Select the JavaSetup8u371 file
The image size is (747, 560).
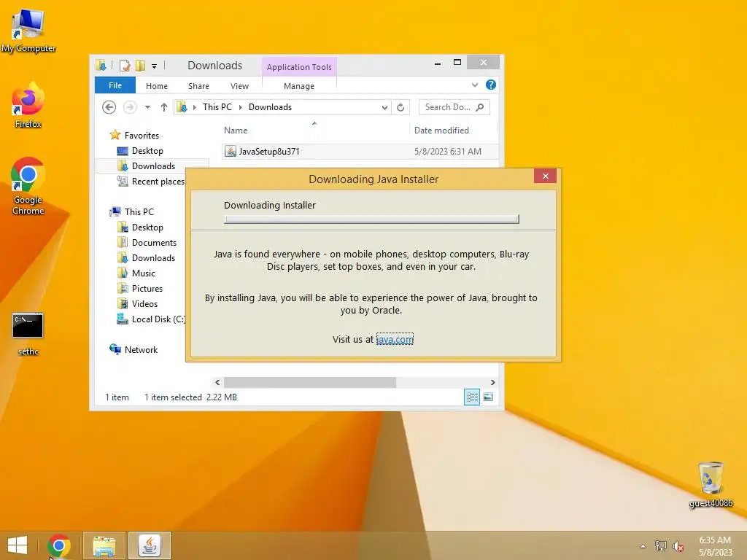coord(269,152)
